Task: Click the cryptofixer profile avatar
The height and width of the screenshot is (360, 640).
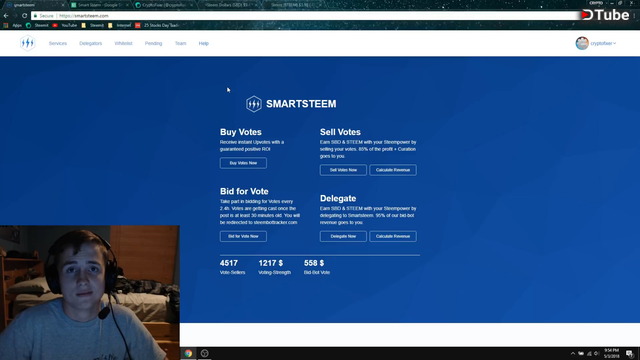Action: point(582,43)
